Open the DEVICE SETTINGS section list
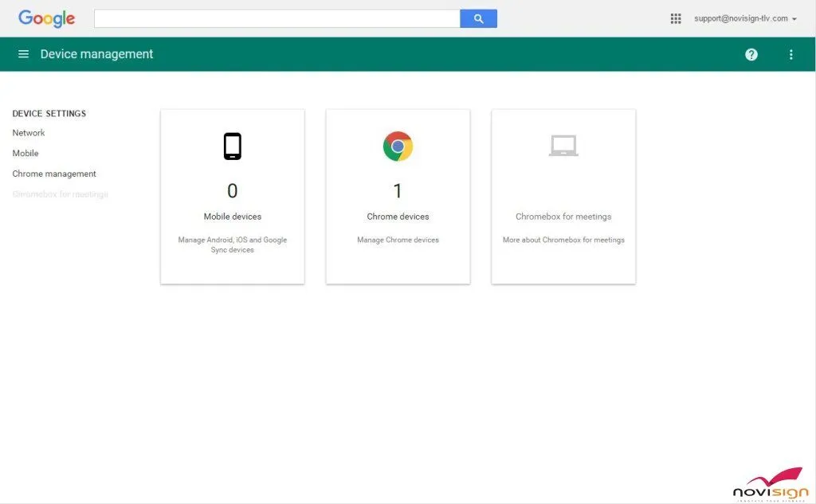 coord(49,113)
